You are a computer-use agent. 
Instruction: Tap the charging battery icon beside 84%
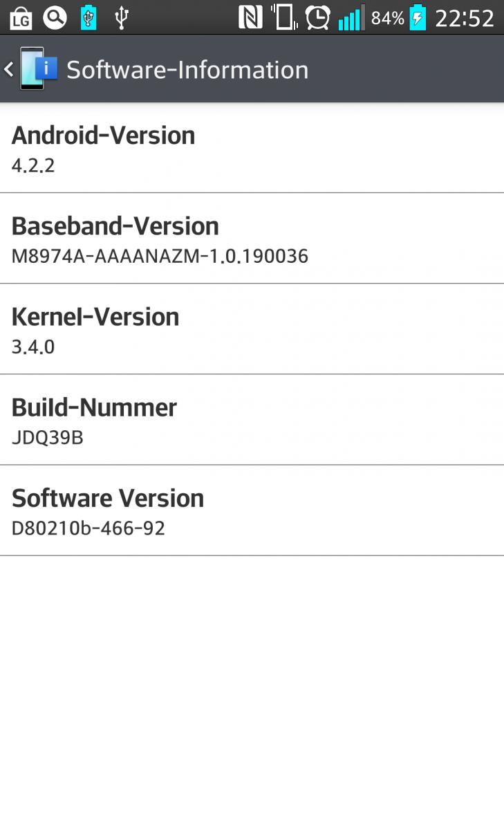(x=418, y=17)
